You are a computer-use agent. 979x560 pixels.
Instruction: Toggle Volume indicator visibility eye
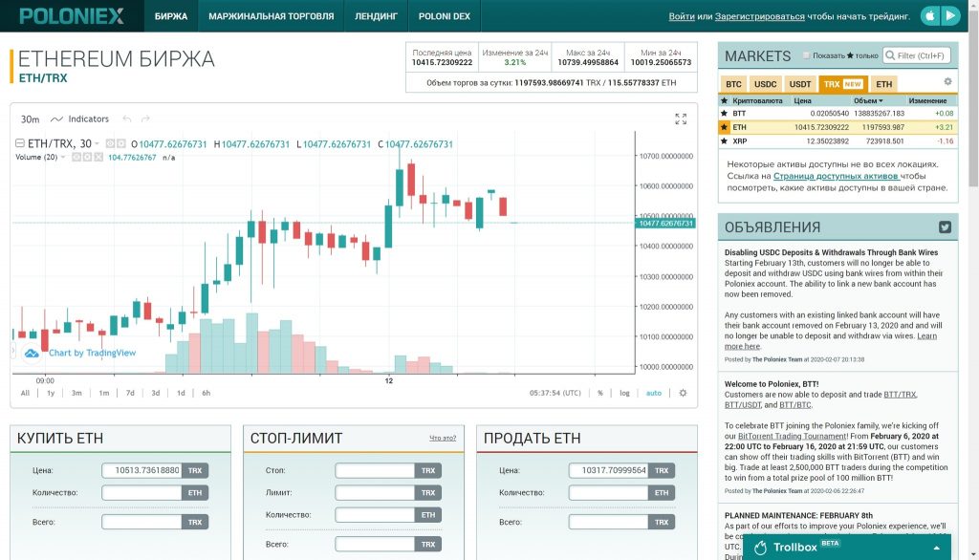[76, 158]
